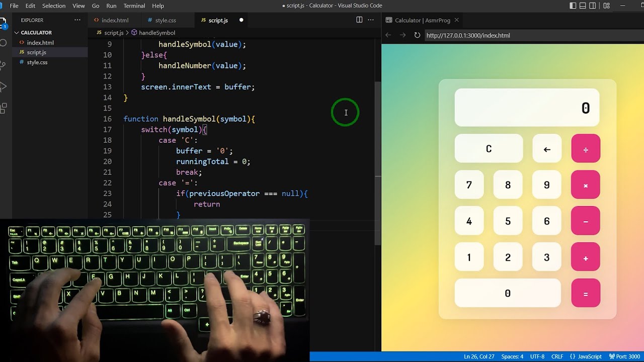
Task: Click the pink divide button
Action: (x=586, y=149)
